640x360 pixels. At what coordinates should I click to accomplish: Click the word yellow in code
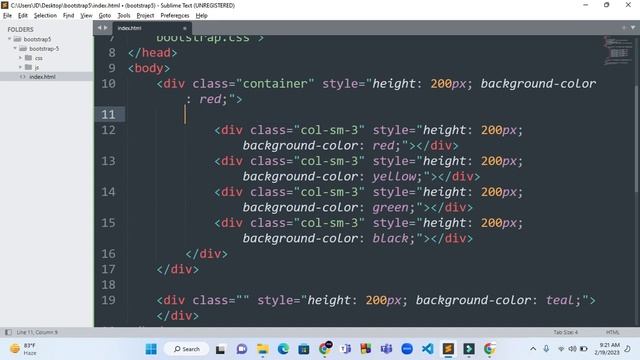(x=394, y=176)
